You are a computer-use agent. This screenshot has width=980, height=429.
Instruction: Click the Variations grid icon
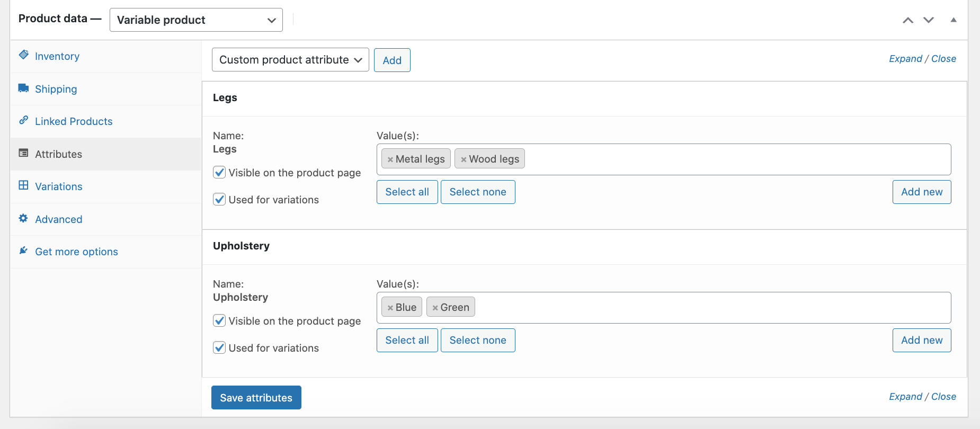(23, 185)
